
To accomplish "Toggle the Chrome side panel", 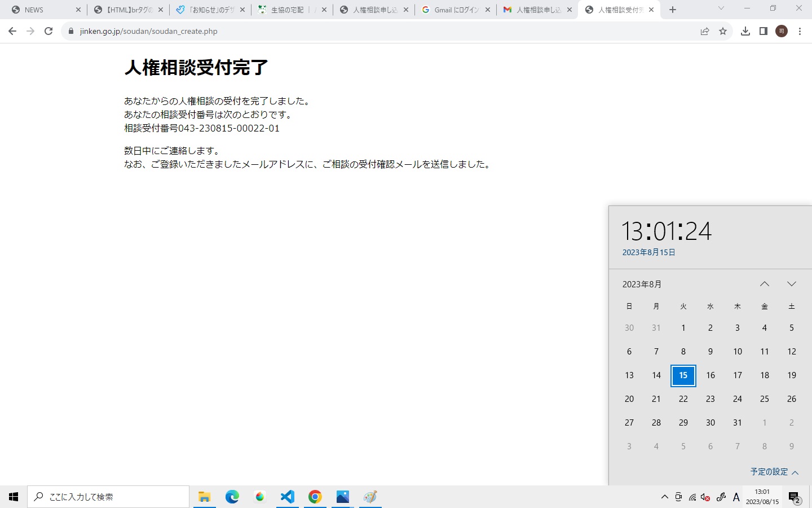I will click(x=764, y=31).
